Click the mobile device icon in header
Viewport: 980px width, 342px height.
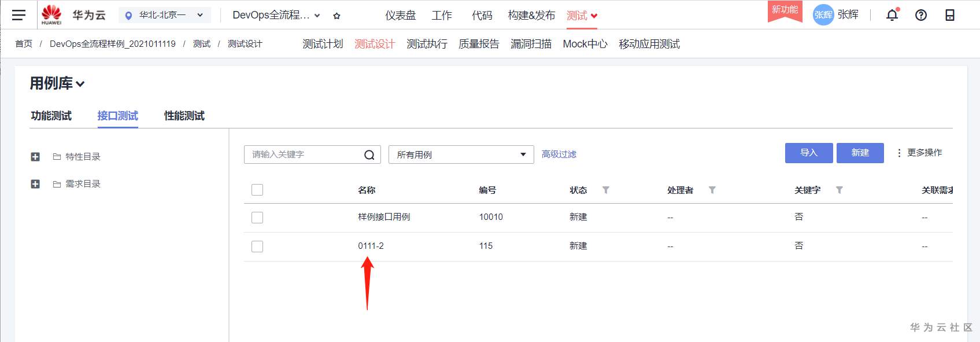(x=950, y=15)
